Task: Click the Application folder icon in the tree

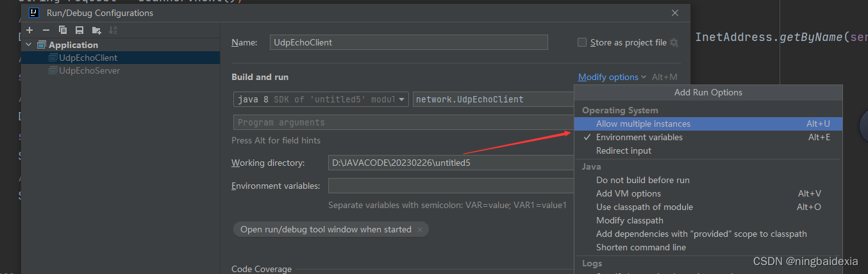Action: (42, 45)
